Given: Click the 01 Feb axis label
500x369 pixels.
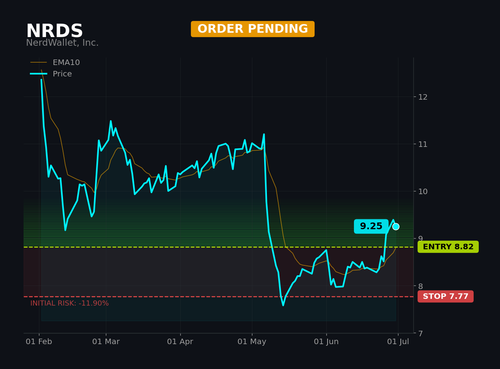Looking at the screenshot, I should pos(39,341).
